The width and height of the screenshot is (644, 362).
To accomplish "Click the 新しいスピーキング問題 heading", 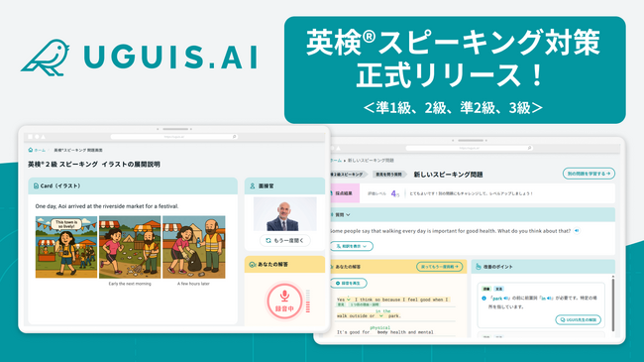I will point(448,175).
